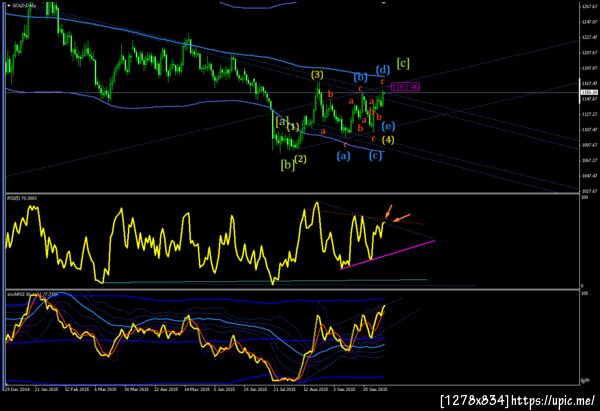The image size is (600, 411).
Task: Select the blue (c) wave label
Action: tap(375, 155)
